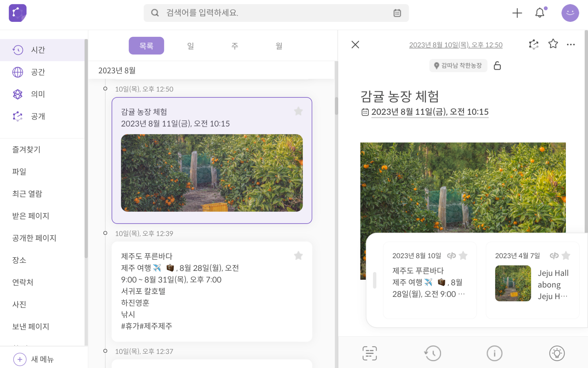Select 의미 in the sidebar
Viewport: 588px width, 368px height.
[x=42, y=94]
